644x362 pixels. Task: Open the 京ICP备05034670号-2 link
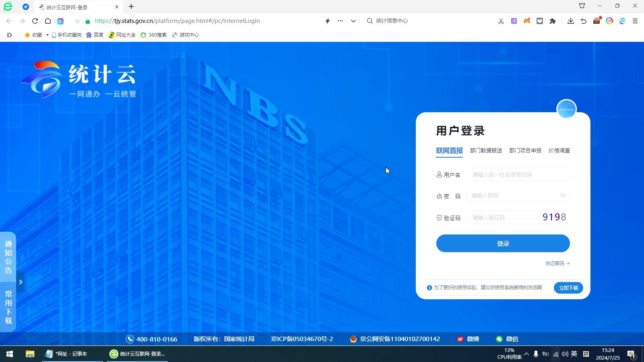(x=302, y=339)
